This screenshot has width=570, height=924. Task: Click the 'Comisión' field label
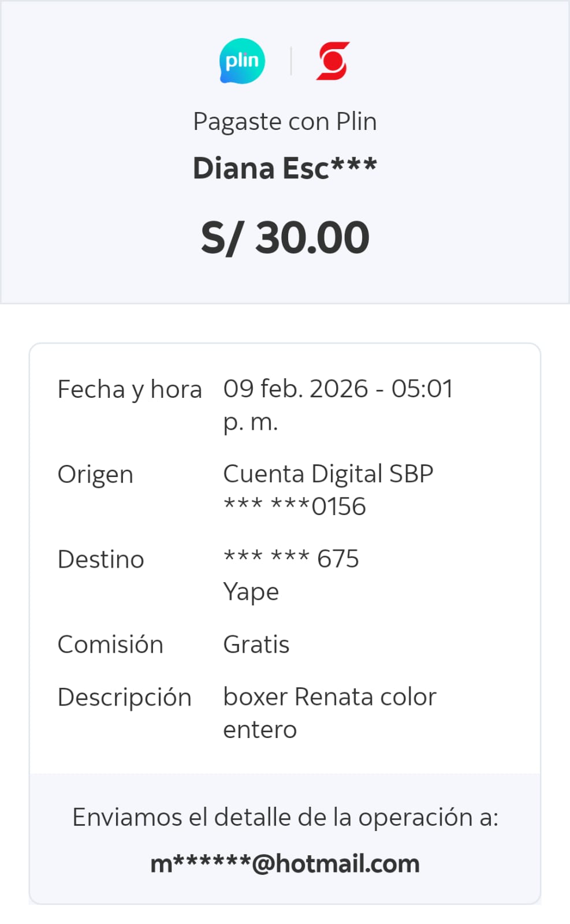coord(110,644)
